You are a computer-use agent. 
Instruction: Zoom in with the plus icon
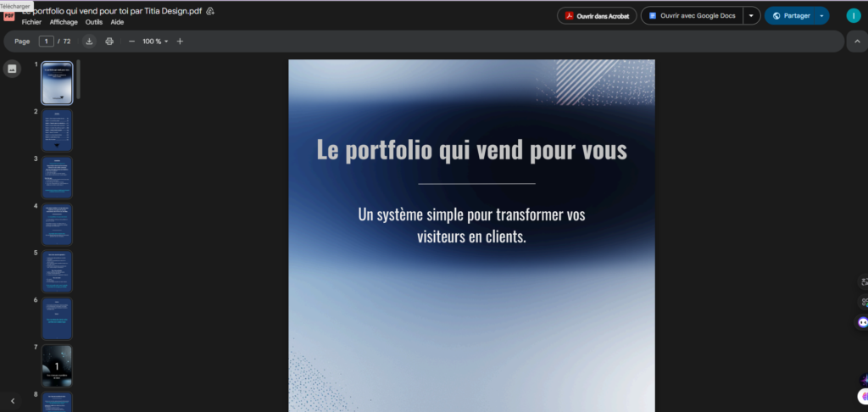click(x=180, y=42)
